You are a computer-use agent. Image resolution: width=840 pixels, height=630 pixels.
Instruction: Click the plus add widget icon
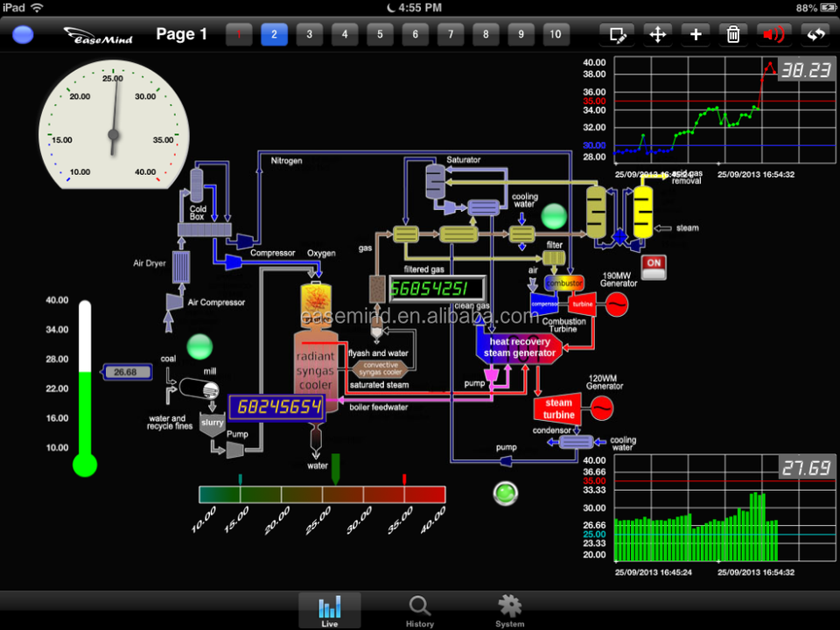[696, 35]
